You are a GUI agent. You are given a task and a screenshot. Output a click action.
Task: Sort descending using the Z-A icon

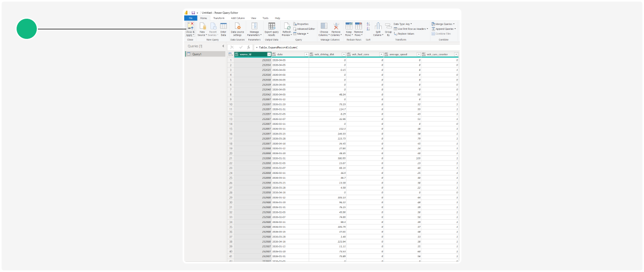pos(368,29)
